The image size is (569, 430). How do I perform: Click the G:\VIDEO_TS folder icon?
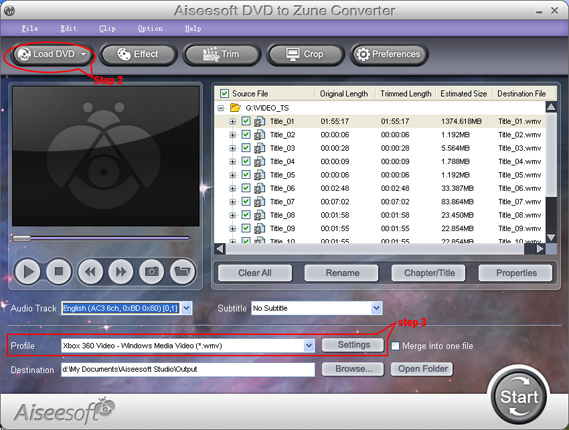[x=236, y=108]
